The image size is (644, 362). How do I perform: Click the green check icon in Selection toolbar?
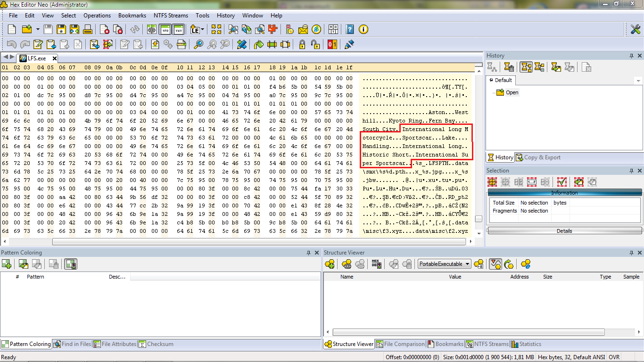[561, 181]
